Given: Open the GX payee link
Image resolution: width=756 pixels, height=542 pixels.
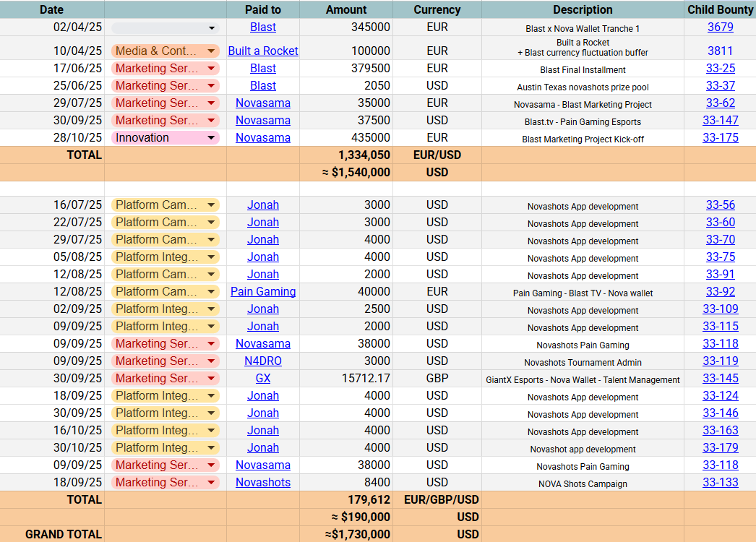Looking at the screenshot, I should coord(263,379).
